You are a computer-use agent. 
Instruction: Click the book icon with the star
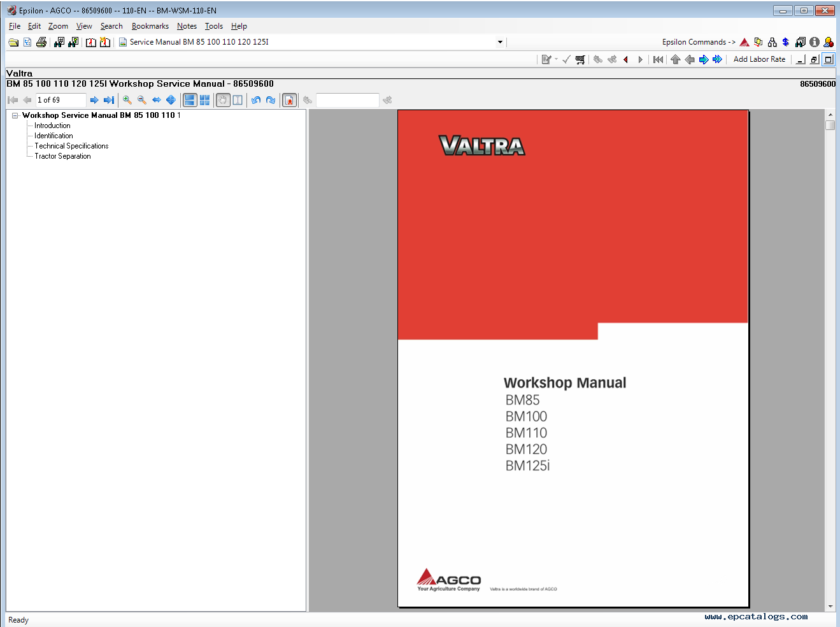coord(105,42)
